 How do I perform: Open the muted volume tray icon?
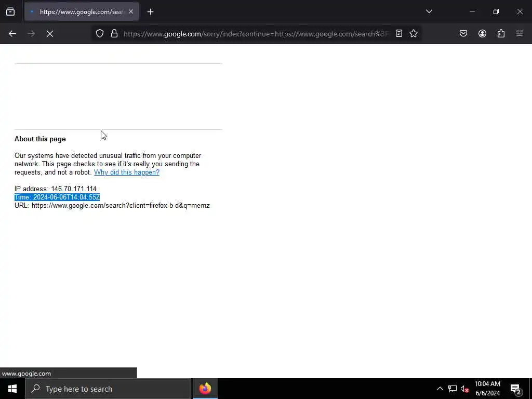464,389
